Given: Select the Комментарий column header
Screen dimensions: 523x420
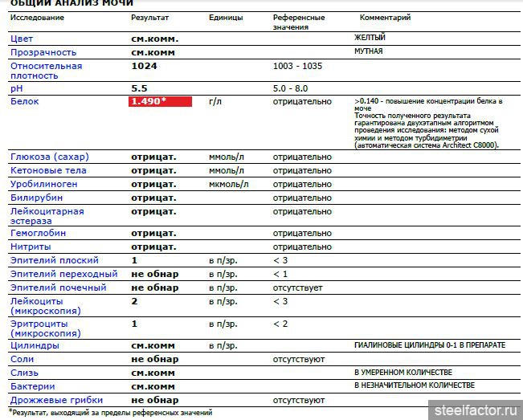Looking at the screenshot, I should [385, 18].
